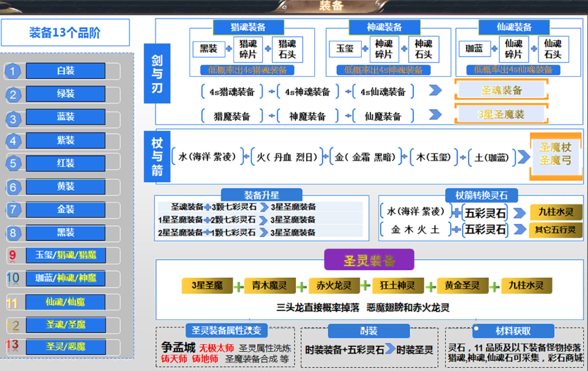This screenshot has width=588, height=371.
Task: Click the blue arrow pointing to 3星圣魔装 box
Action: click(435, 114)
